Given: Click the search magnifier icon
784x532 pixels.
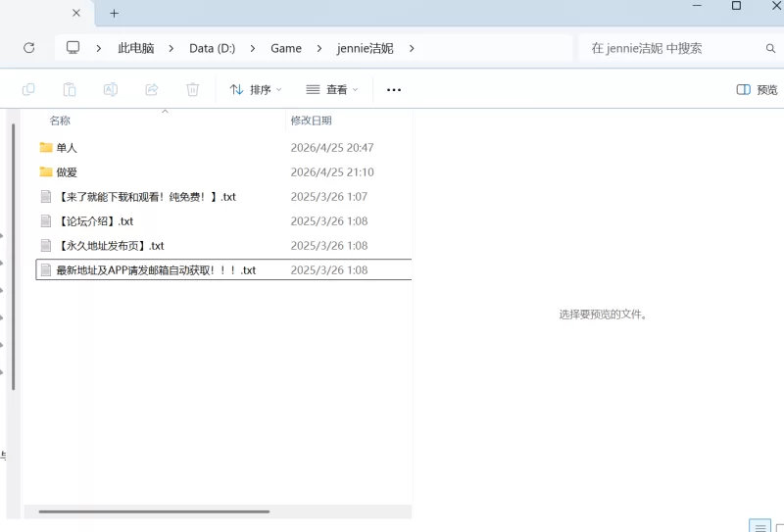Looking at the screenshot, I should click(x=770, y=49).
